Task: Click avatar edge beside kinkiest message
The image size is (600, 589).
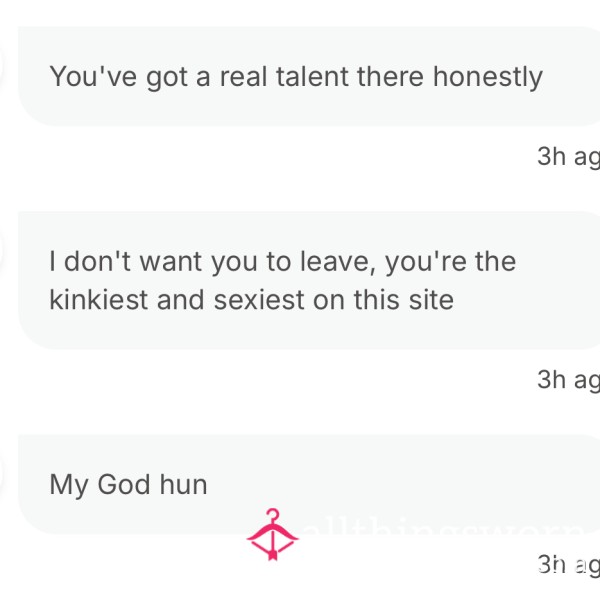Action: click(2, 251)
